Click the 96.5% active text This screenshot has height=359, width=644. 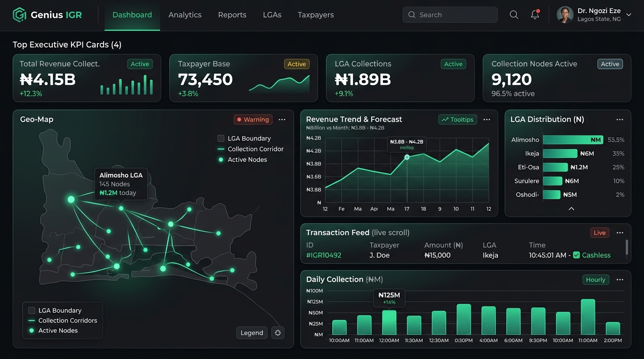pyautogui.click(x=513, y=93)
